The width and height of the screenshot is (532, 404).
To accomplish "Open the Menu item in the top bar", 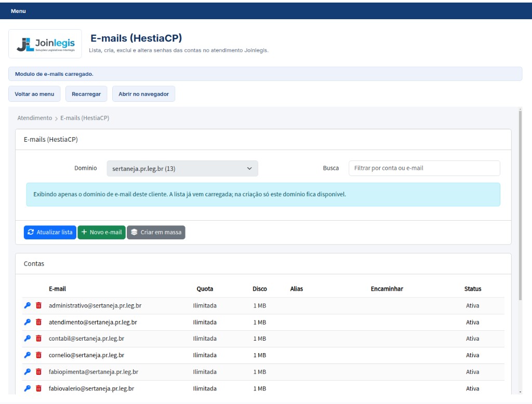I will point(18,11).
